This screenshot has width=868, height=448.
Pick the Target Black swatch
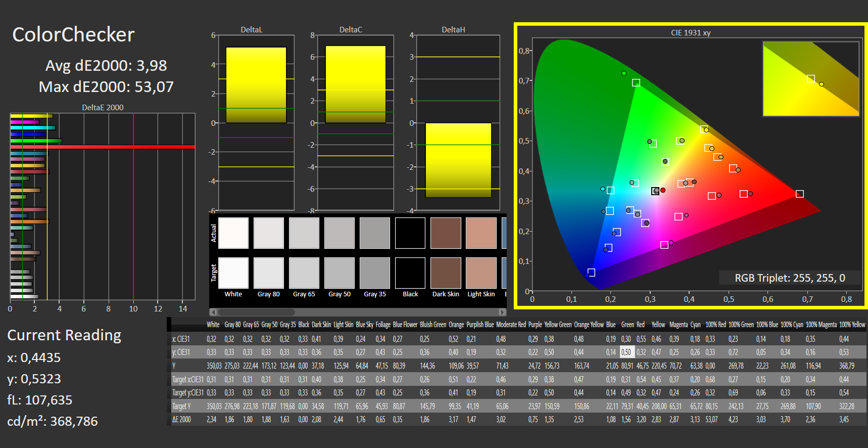pos(410,273)
